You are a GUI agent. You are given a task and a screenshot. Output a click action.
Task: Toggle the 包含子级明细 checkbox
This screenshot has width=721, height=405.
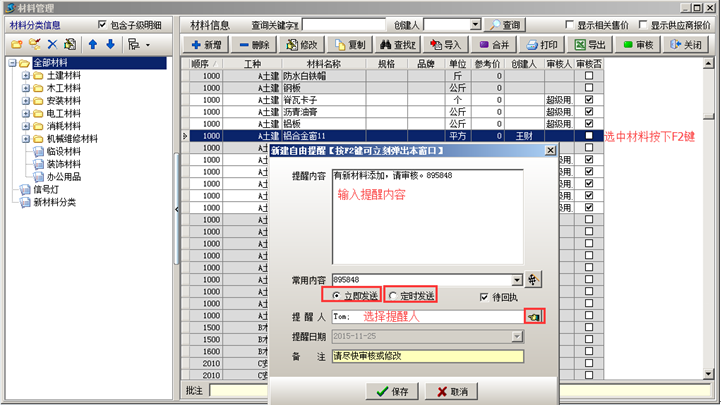(x=103, y=24)
